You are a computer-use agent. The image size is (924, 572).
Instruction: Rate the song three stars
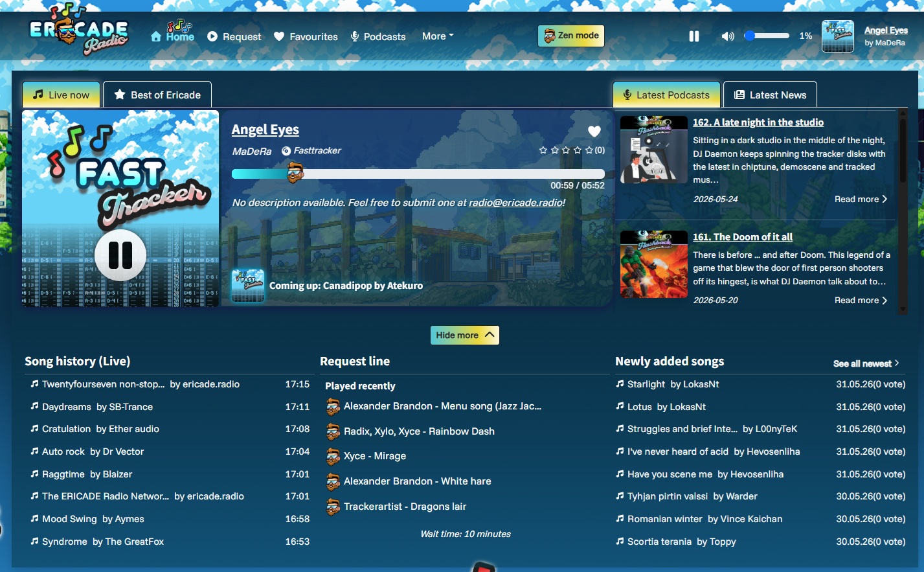[x=566, y=150]
